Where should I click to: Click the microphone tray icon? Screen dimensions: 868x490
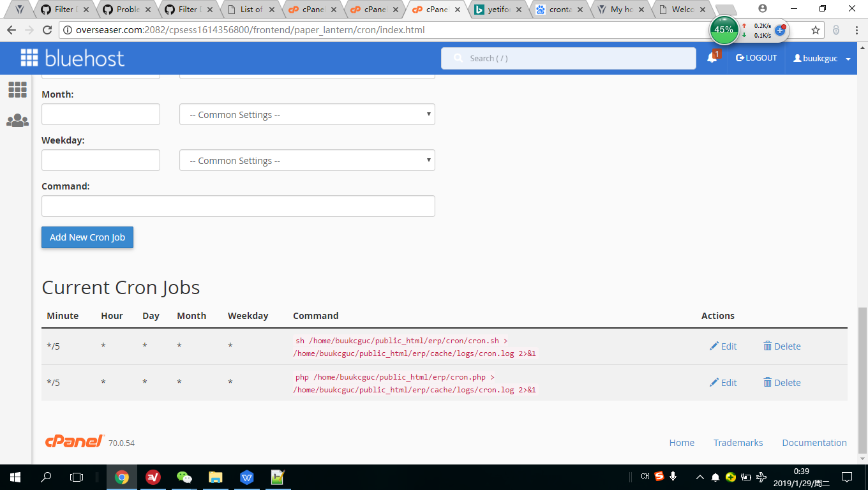[673, 476]
